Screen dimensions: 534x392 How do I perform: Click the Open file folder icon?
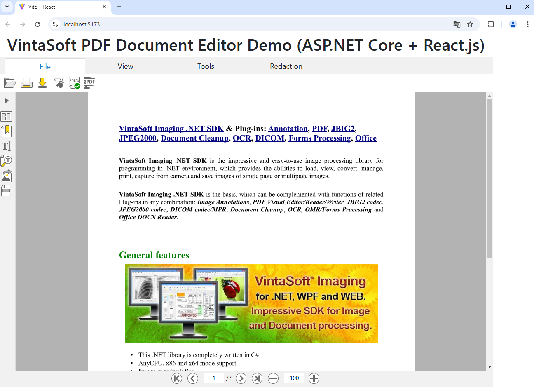point(10,83)
